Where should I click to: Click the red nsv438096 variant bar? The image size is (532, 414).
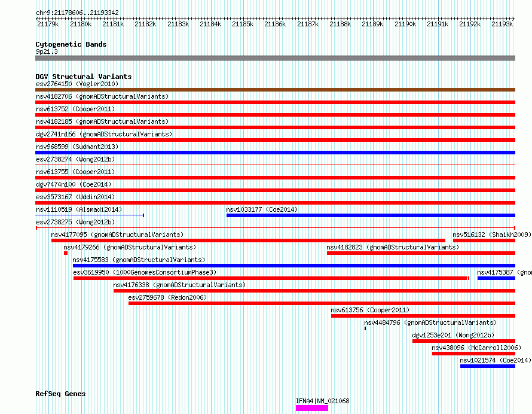pos(473,354)
